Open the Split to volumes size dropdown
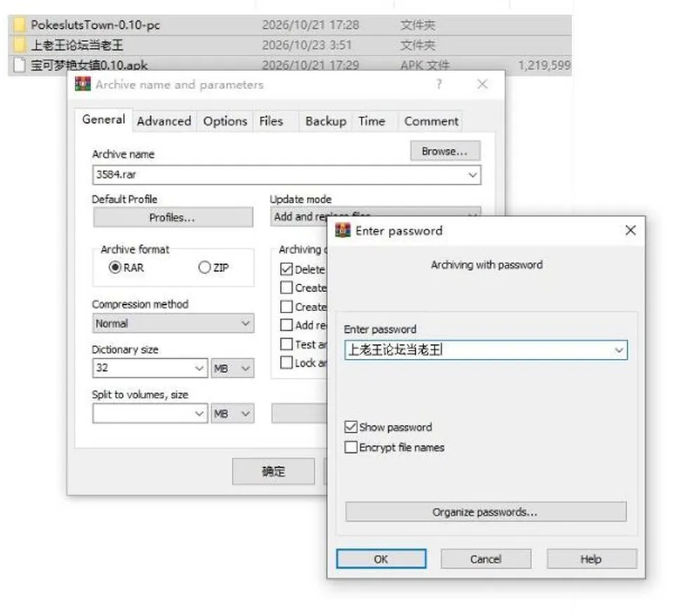 pos(199,414)
